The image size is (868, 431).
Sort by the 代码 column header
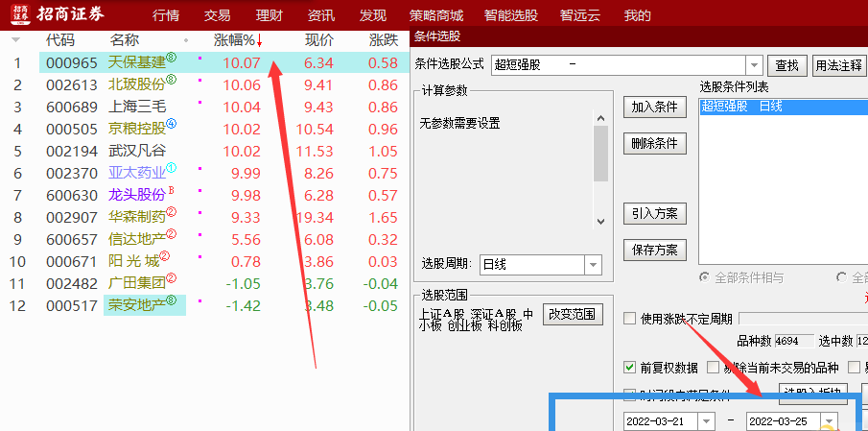click(60, 40)
